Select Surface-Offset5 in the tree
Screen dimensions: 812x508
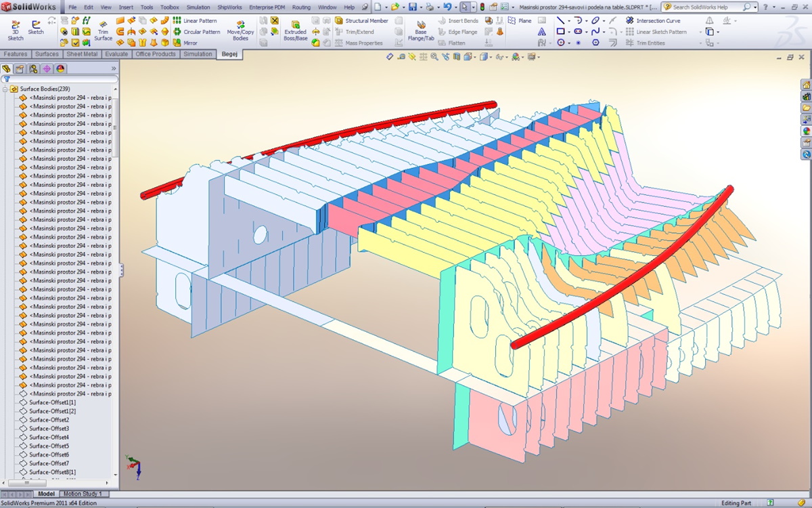click(x=49, y=446)
